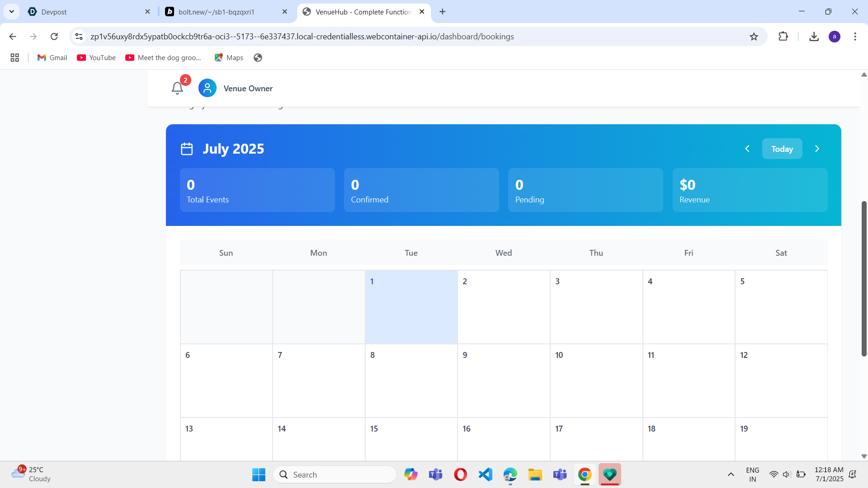The height and width of the screenshot is (488, 868).
Task: Open the Gmail bookmark
Action: click(52, 57)
